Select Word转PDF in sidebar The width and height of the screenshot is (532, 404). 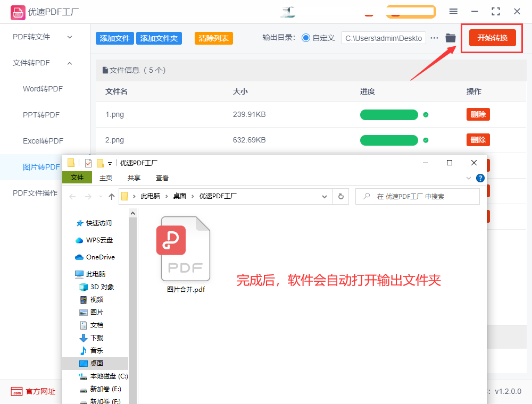pos(43,89)
